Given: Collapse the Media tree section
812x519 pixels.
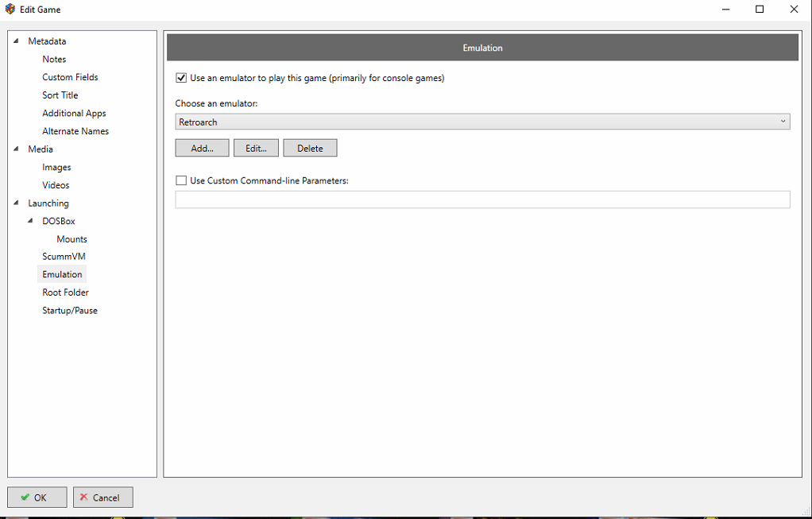Looking at the screenshot, I should [17, 149].
